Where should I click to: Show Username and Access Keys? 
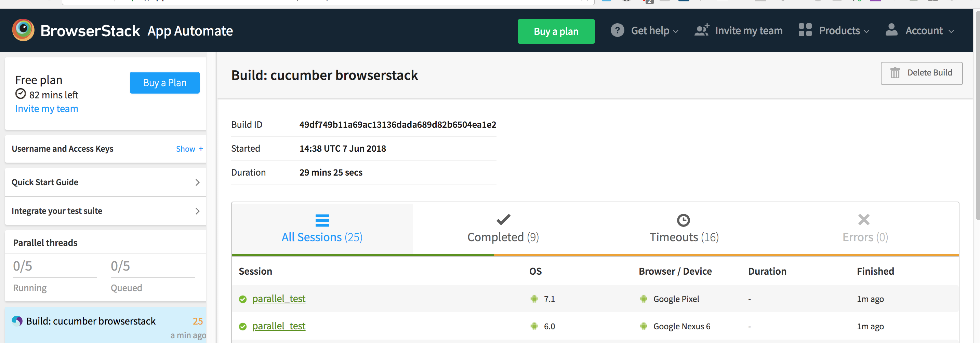[189, 149]
